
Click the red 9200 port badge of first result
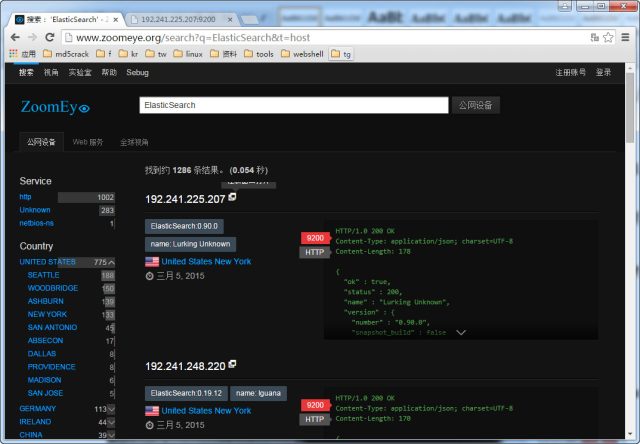[x=315, y=238]
